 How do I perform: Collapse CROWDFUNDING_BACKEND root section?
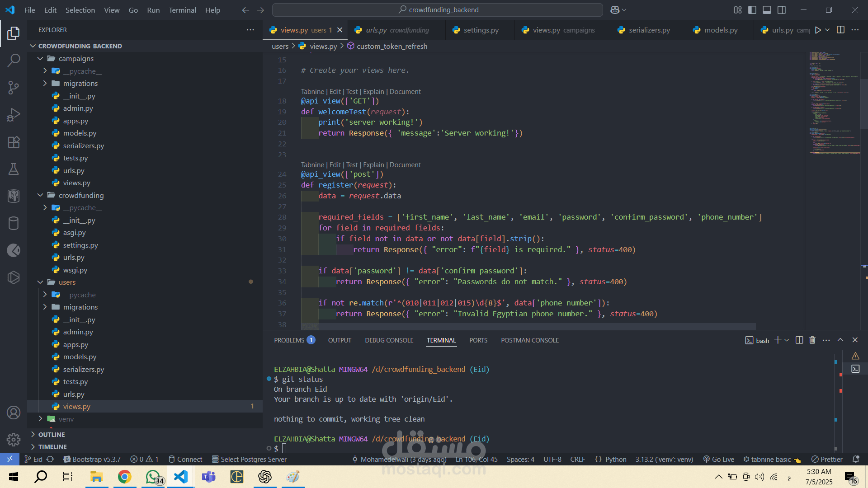(145, 46)
